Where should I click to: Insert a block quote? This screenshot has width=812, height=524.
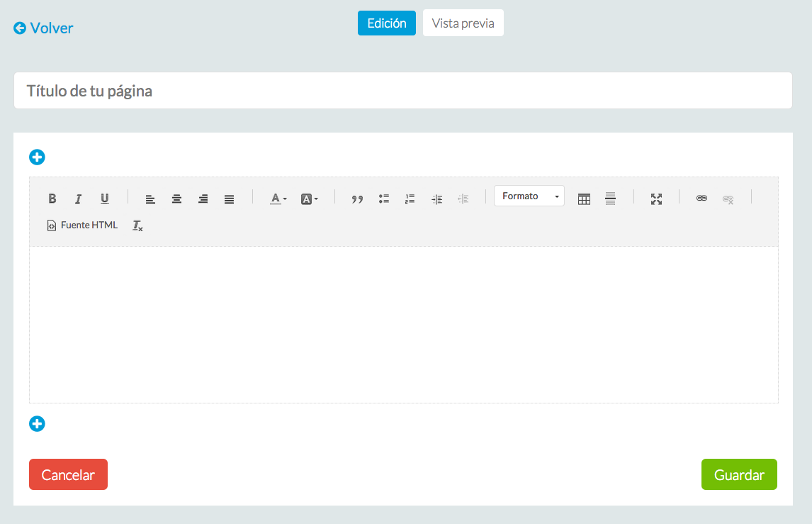[358, 199]
